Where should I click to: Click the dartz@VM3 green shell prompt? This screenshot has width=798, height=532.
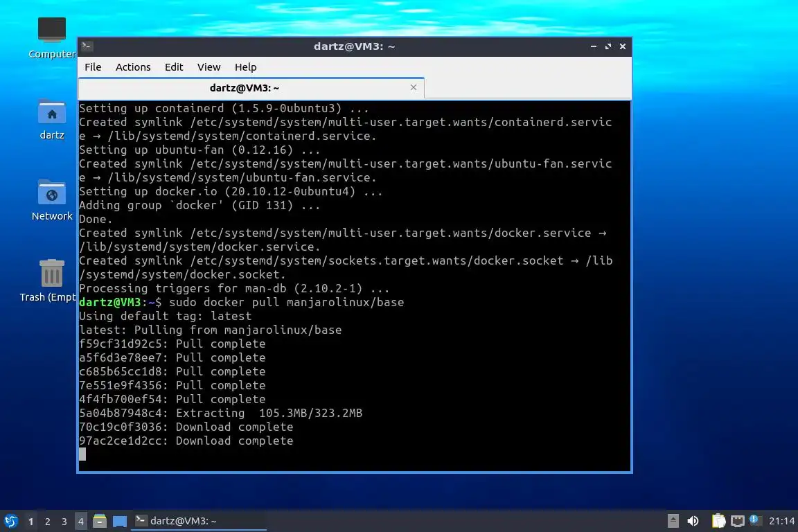coord(120,303)
